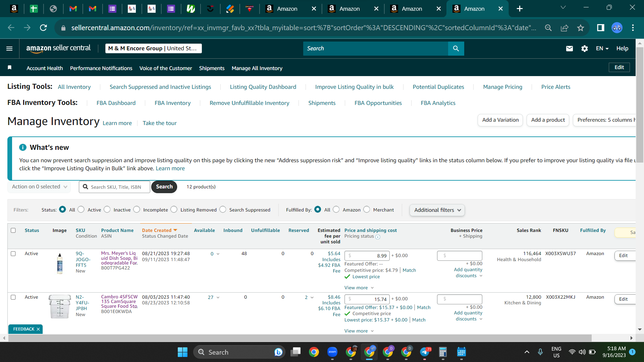Click Match next to Competitive price $4.79
This screenshot has height=362, width=644.
[x=409, y=270]
